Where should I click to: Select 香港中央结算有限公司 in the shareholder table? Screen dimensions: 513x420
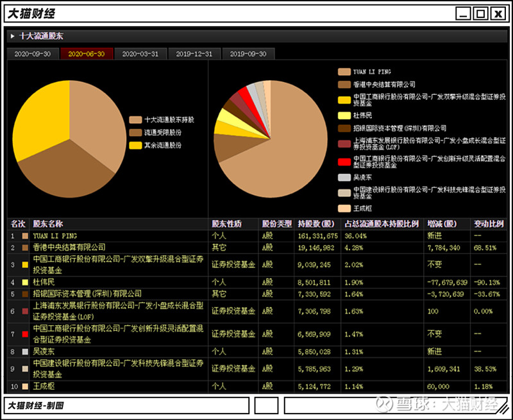click(69, 248)
